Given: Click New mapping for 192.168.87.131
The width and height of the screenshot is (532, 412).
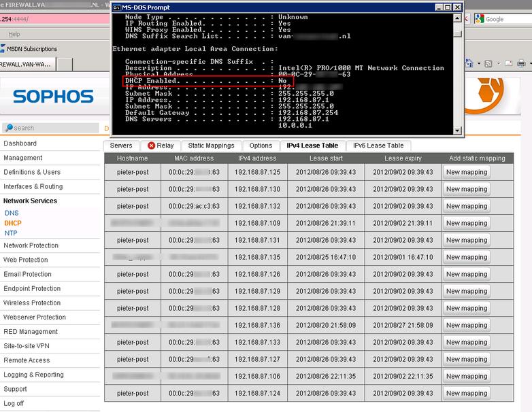Looking at the screenshot, I should coord(467,240).
